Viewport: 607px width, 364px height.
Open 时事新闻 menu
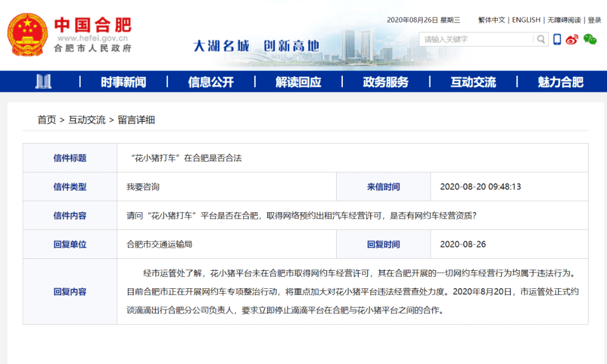(x=123, y=82)
